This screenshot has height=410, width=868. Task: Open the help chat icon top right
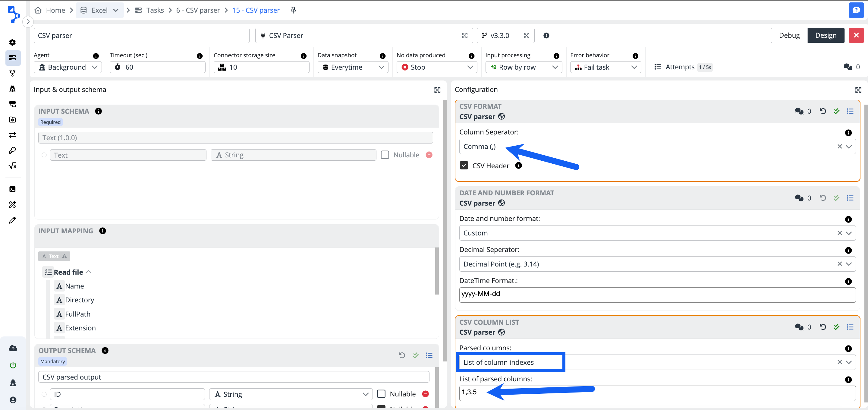point(856,10)
